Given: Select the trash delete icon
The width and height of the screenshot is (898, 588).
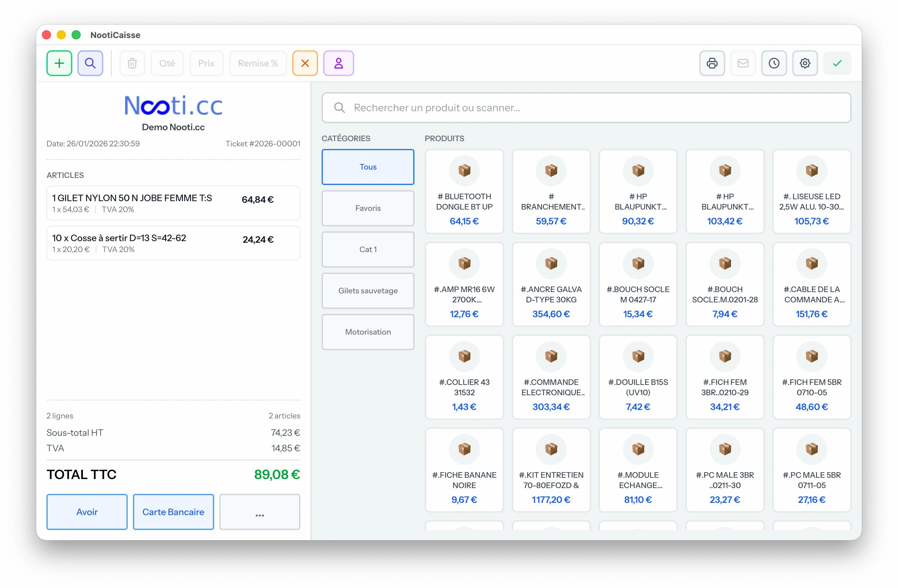Looking at the screenshot, I should pos(132,63).
